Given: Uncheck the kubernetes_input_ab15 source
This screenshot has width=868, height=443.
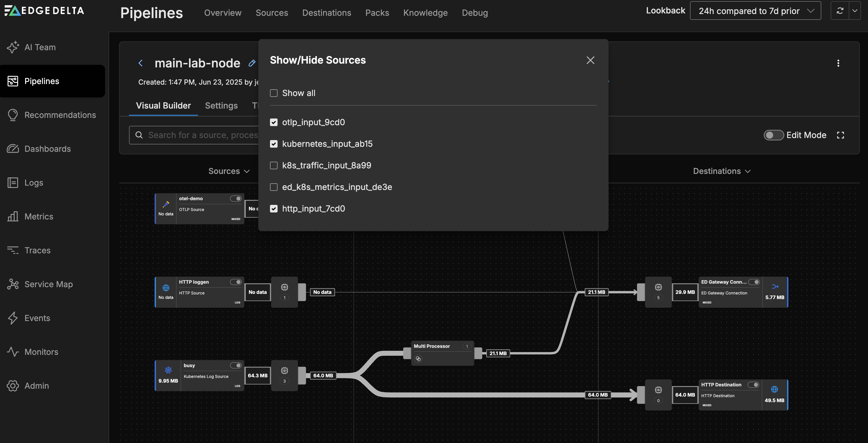Looking at the screenshot, I should click(273, 144).
